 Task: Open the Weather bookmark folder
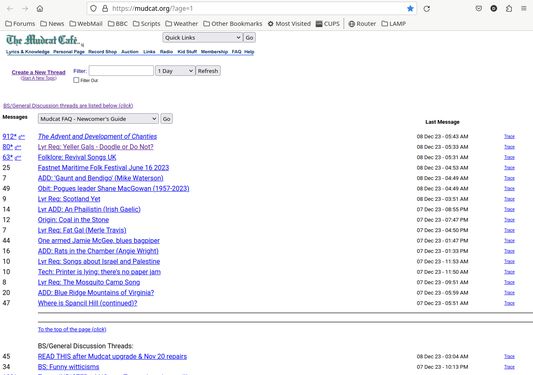182,23
